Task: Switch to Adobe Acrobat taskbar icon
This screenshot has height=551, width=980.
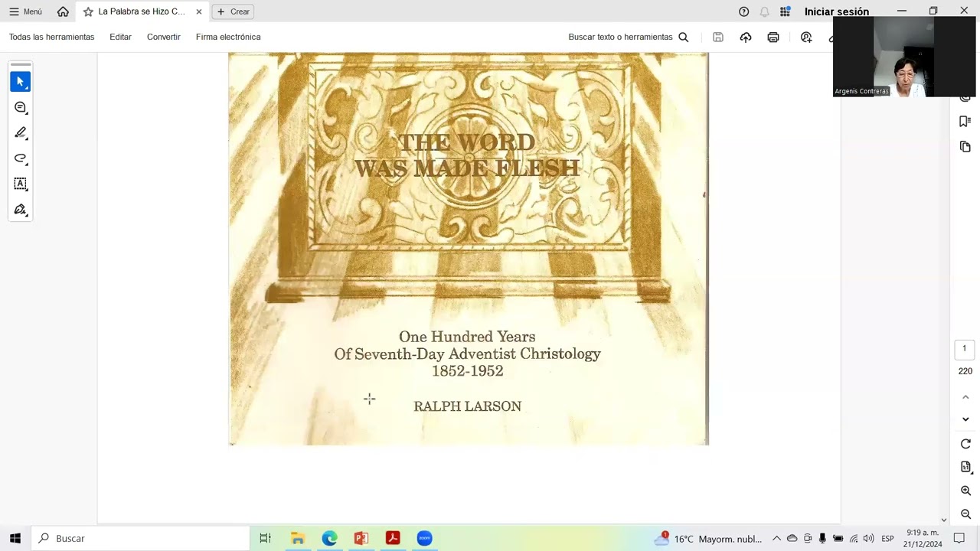Action: (x=393, y=538)
